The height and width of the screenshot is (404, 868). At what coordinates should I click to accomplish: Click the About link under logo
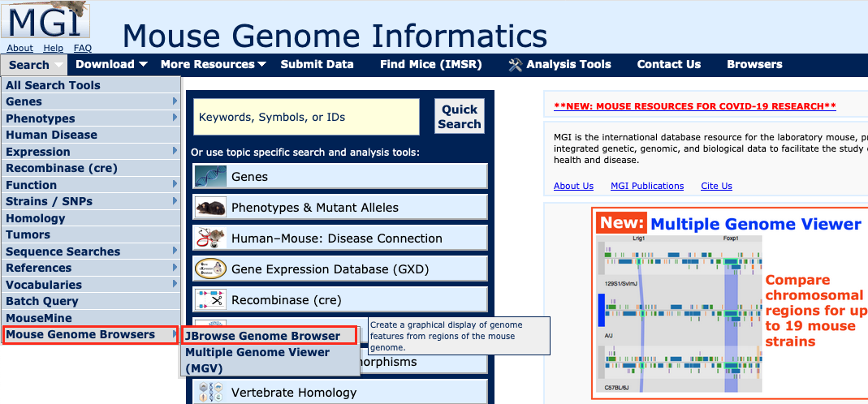[20, 48]
